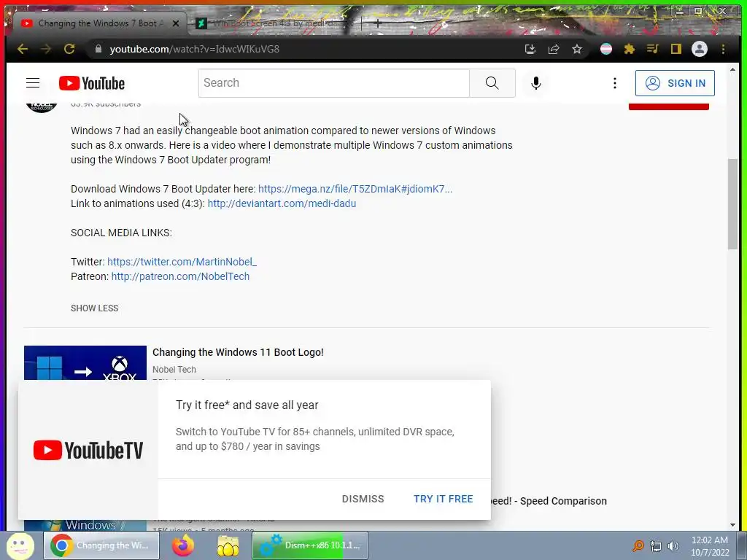Close the Changing the Windows 7 Boot tab

pyautogui.click(x=176, y=23)
